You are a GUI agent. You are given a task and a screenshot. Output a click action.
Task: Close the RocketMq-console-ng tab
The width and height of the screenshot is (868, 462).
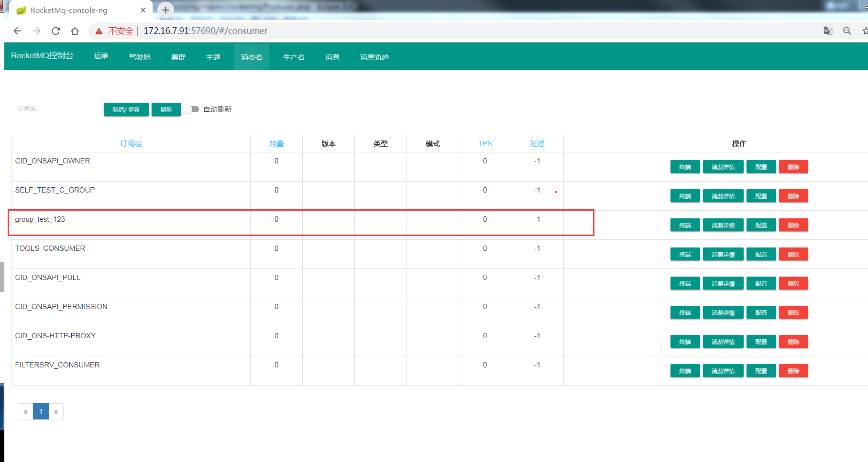143,10
